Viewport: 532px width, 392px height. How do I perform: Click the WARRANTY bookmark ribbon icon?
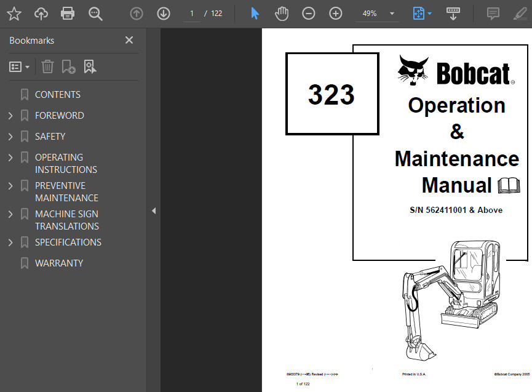coord(25,263)
